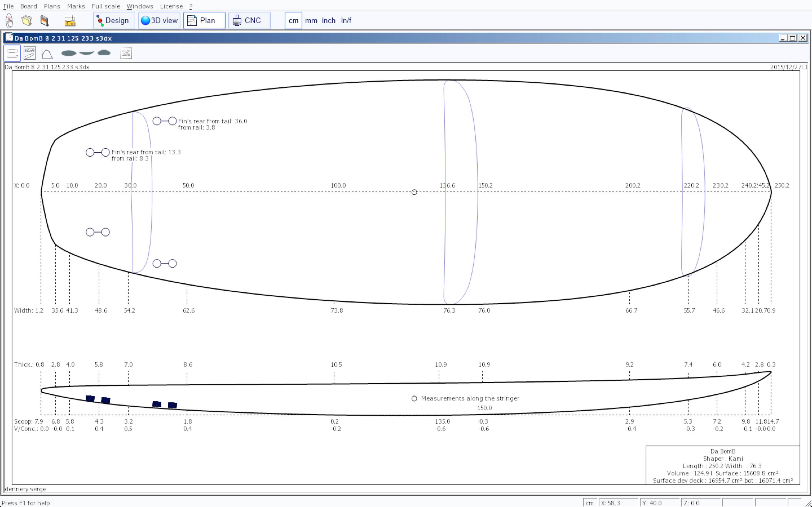Open the Marks menu

(x=76, y=6)
